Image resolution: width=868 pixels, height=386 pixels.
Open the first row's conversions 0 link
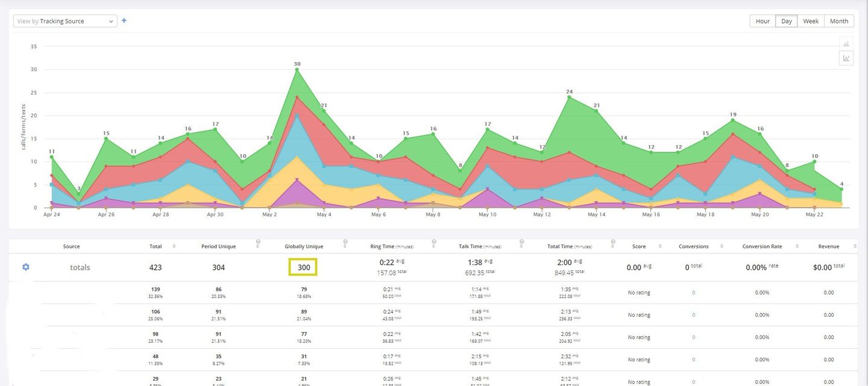pos(693,293)
